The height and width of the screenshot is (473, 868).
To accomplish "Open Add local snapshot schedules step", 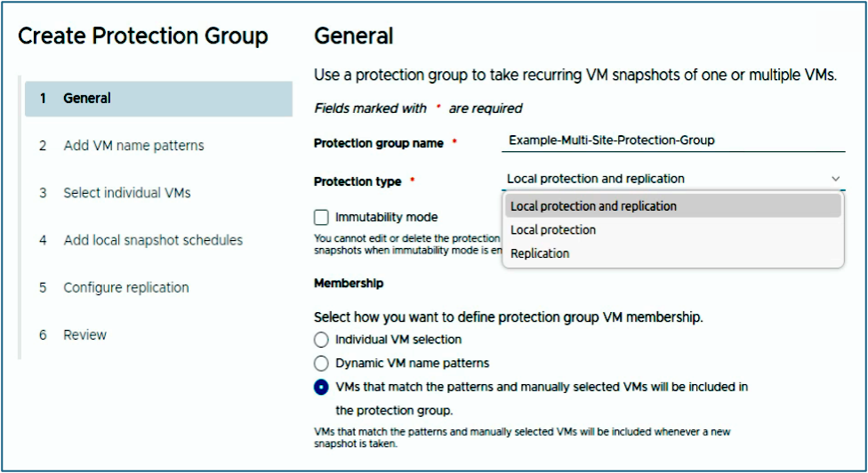I will pyautogui.click(x=153, y=240).
